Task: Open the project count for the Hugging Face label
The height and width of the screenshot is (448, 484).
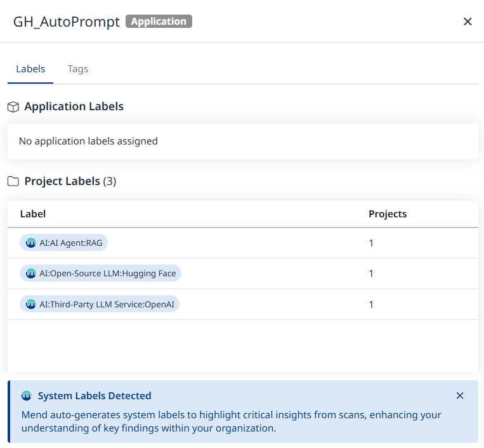Action: point(371,274)
